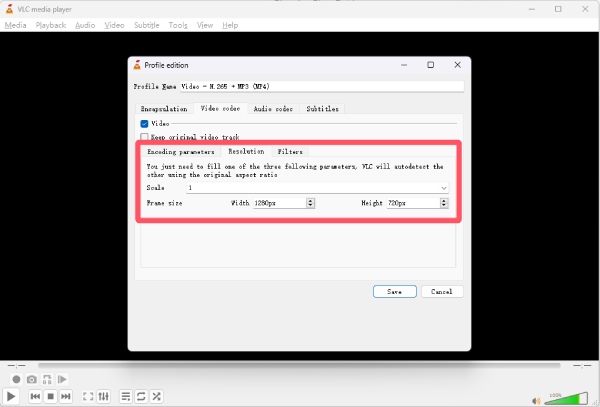Click Cancel in Profile edition dialog
Viewport: 600px width, 407px height.
442,291
